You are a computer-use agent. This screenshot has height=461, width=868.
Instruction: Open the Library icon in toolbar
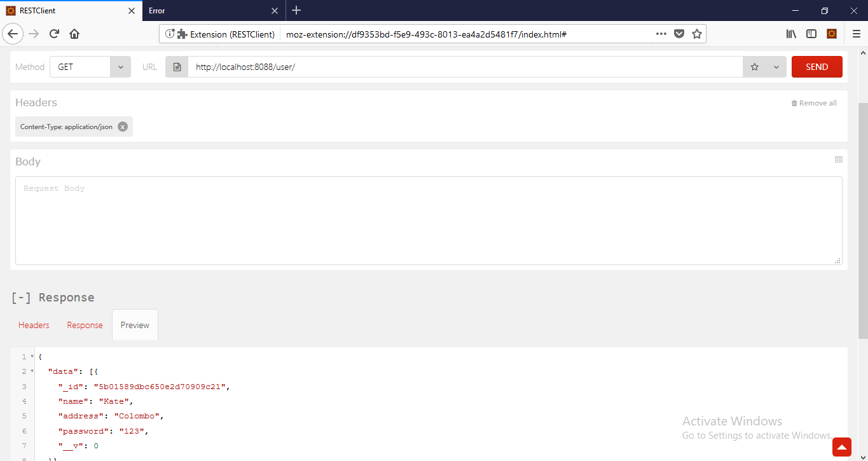point(792,34)
